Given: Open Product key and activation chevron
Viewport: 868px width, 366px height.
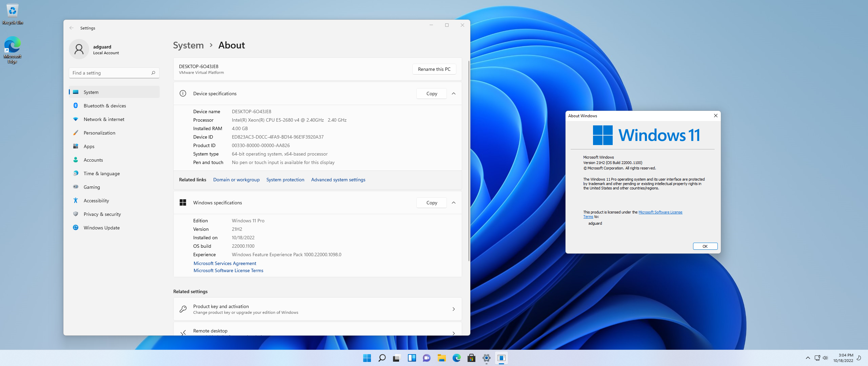Looking at the screenshot, I should click(x=454, y=309).
